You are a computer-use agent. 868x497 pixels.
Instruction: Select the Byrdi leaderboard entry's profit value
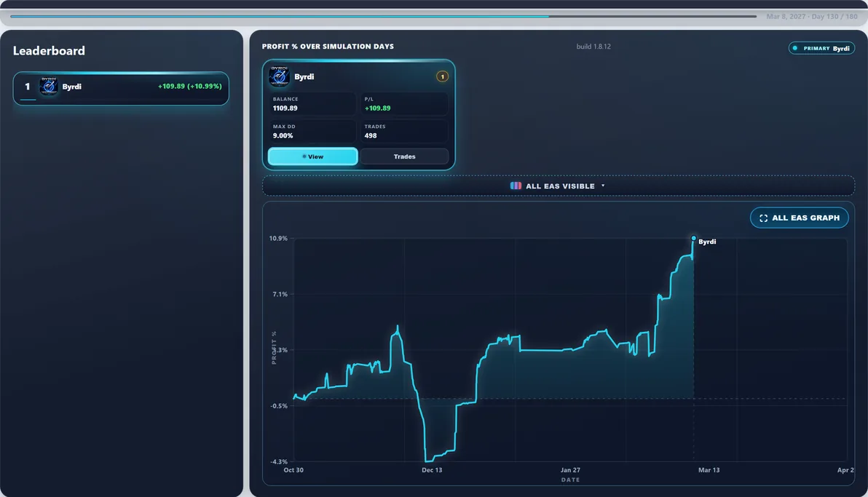[x=190, y=87]
